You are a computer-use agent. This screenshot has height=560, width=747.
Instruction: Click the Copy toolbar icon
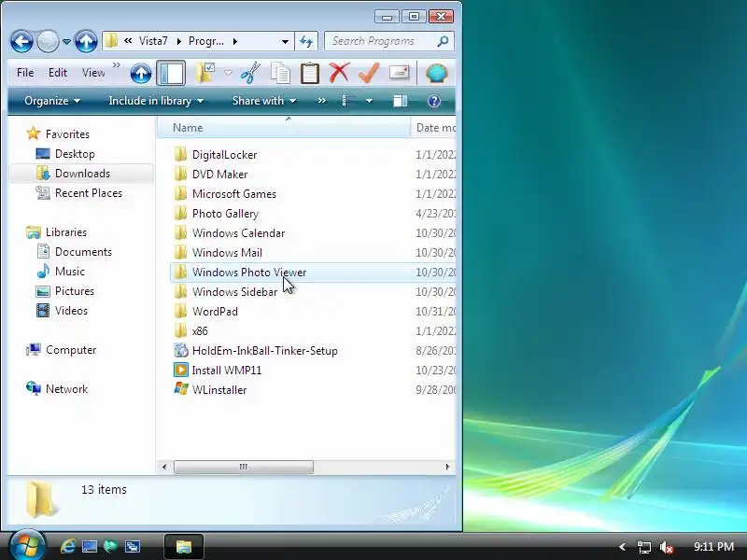(280, 74)
